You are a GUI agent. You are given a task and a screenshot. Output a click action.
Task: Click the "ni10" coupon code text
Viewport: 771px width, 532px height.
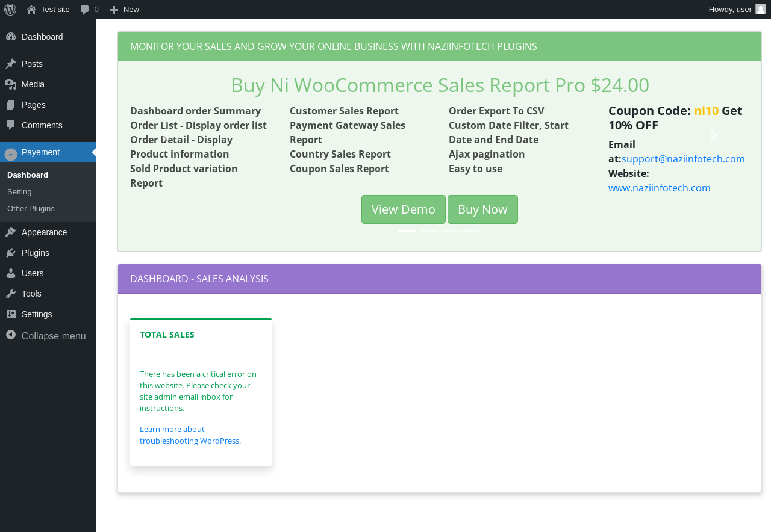(706, 111)
